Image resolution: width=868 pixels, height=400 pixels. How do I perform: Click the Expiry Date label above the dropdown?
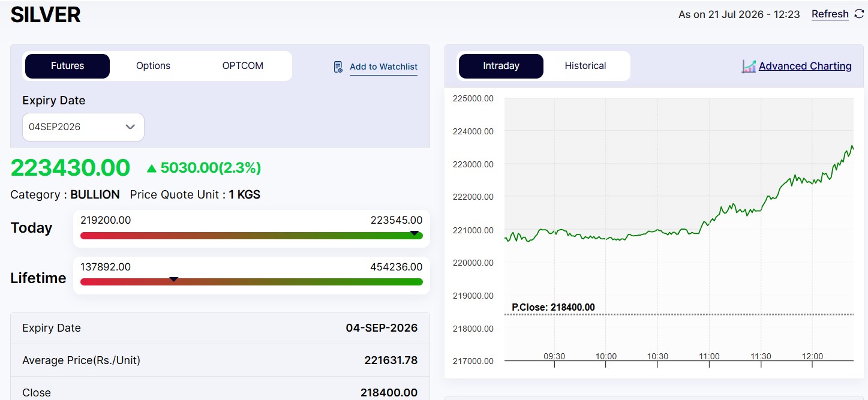click(54, 101)
